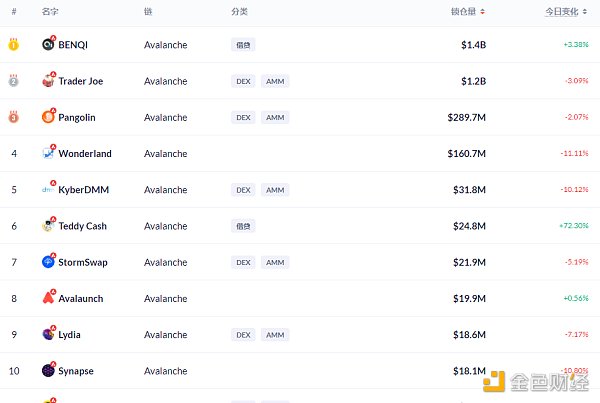Click the Lydia logo icon
This screenshot has height=403, width=600.
[49, 334]
